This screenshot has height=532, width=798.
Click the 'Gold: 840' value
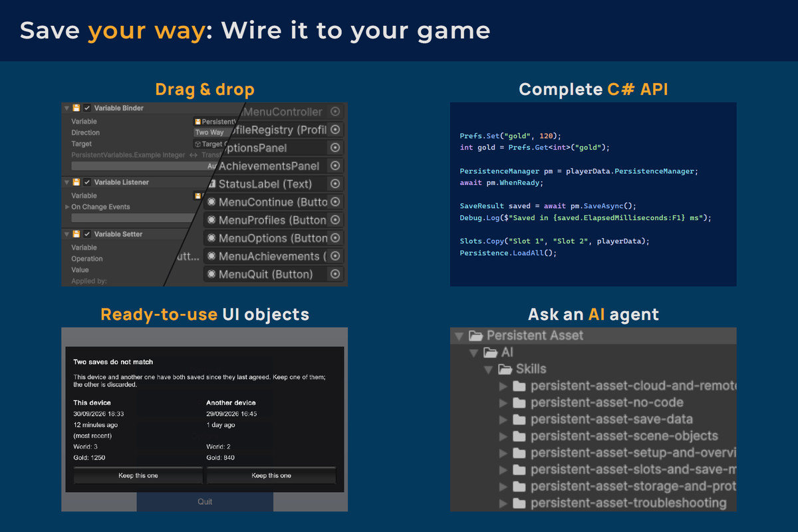220,458
